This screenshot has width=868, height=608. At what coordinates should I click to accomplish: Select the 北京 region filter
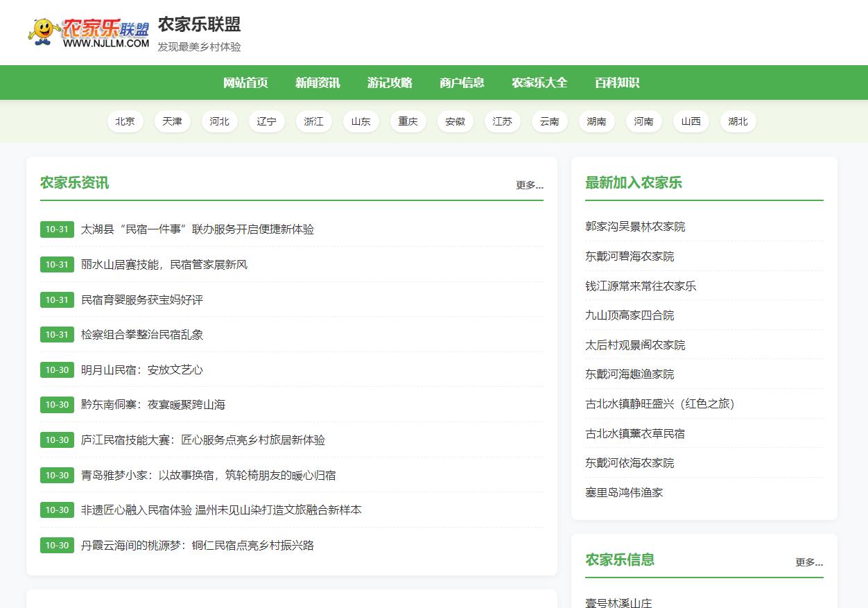pos(125,121)
